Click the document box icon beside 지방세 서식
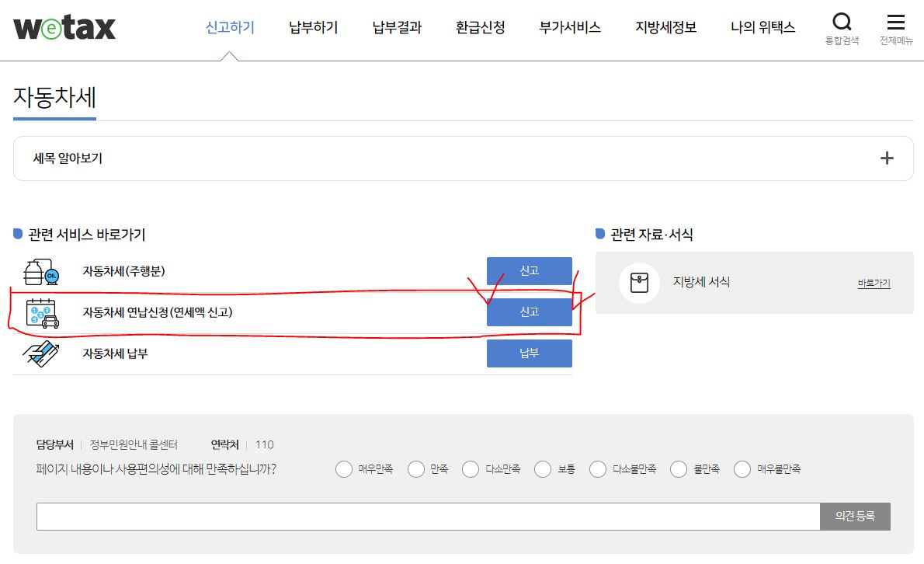 coord(639,282)
